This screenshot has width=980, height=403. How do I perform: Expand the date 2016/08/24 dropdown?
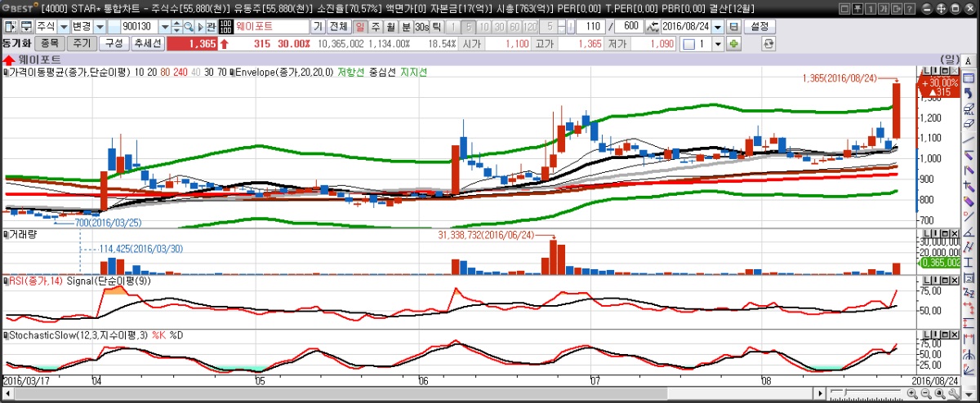(x=718, y=27)
